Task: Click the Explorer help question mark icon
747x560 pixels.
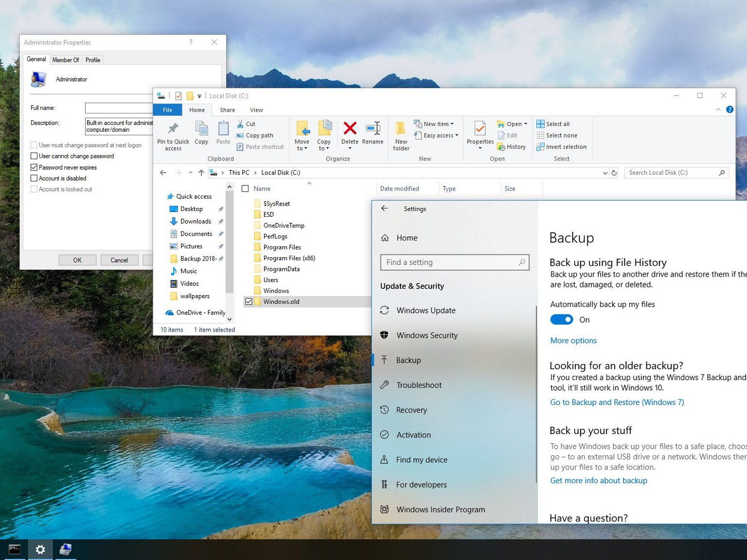Action: click(729, 109)
